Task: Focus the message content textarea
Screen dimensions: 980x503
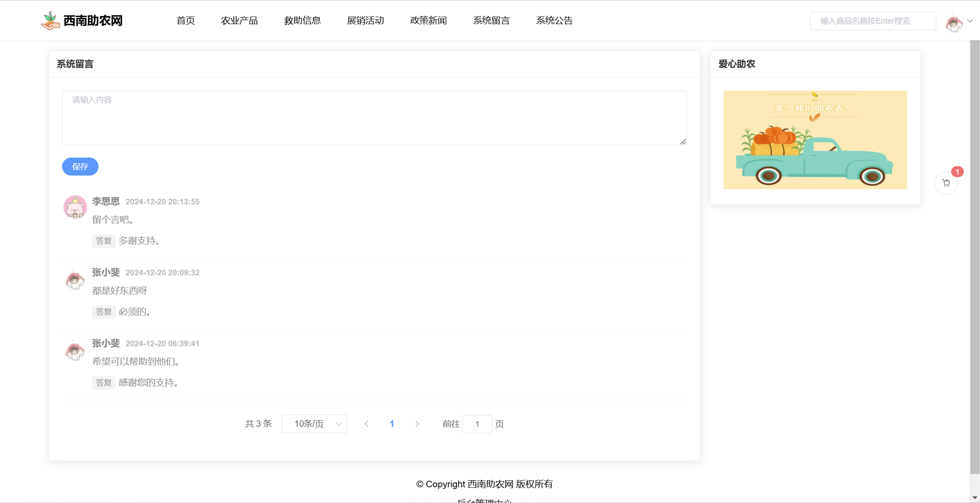Action: pyautogui.click(x=374, y=118)
